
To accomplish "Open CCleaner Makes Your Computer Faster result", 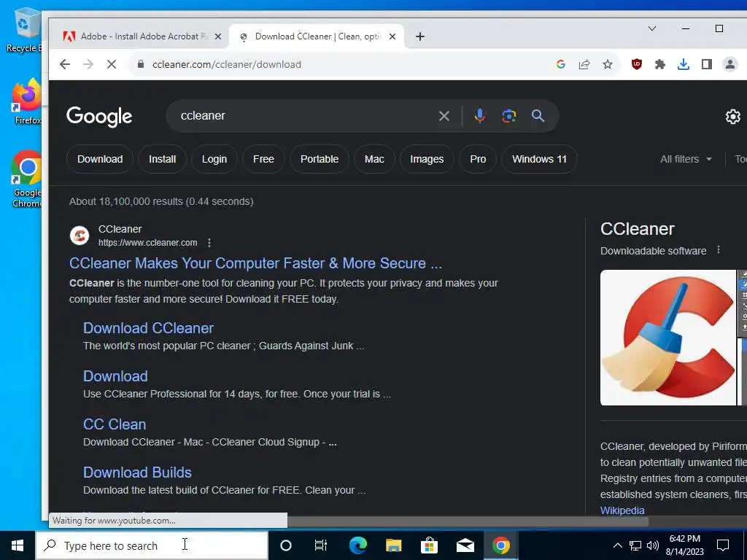I will tap(255, 263).
